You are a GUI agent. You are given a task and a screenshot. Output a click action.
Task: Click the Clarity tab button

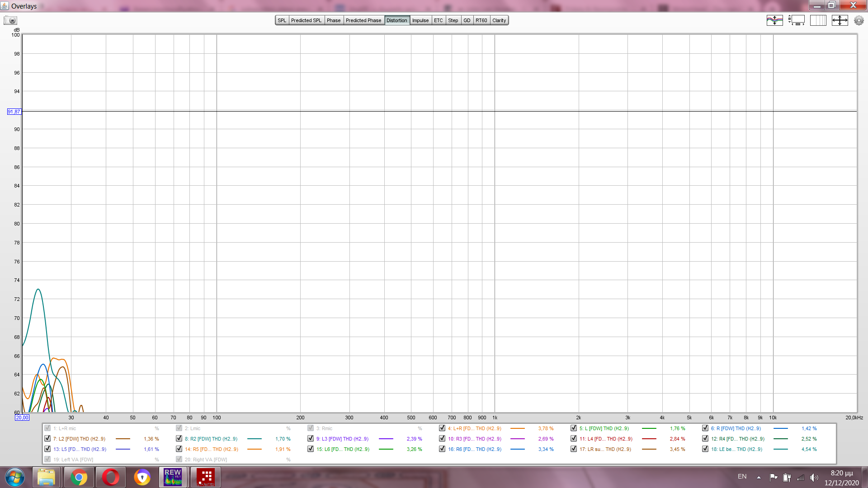[499, 20]
